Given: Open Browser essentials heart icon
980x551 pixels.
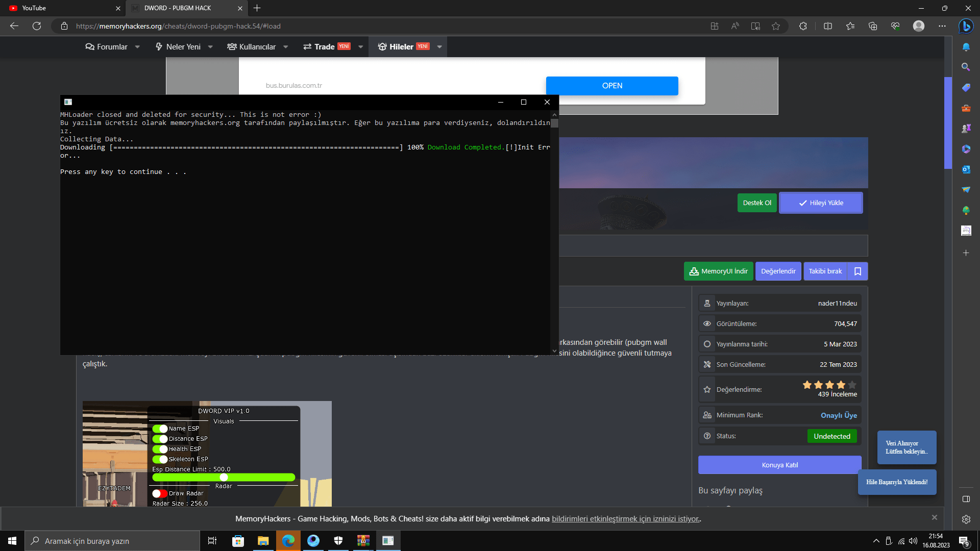Looking at the screenshot, I should 895,26.
